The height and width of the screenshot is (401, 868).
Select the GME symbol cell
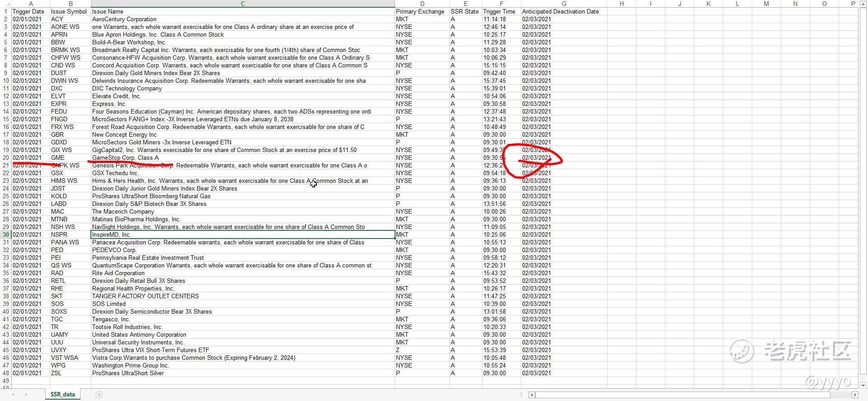pos(71,158)
